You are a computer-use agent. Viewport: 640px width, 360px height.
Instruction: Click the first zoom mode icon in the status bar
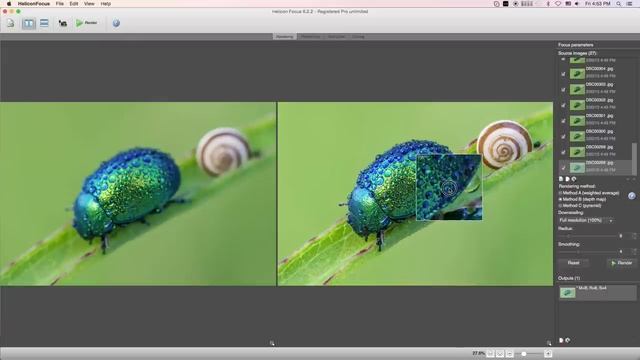pyautogui.click(x=490, y=353)
